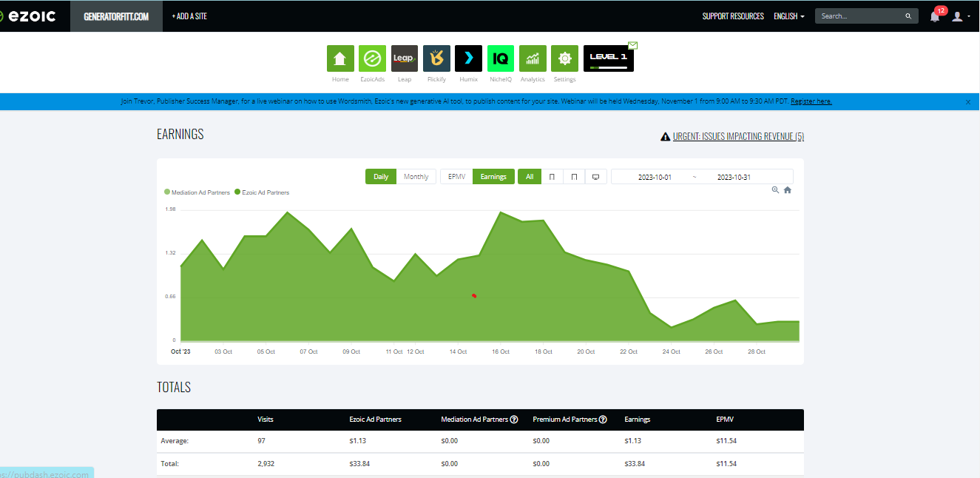Open the Analytics app icon
Image resolution: width=980 pixels, height=478 pixels.
pos(533,58)
